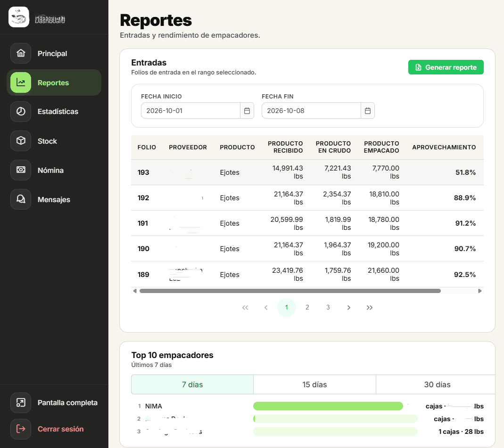The height and width of the screenshot is (448, 504).
Task: Click the NIMA packer name
Action: [153, 406]
